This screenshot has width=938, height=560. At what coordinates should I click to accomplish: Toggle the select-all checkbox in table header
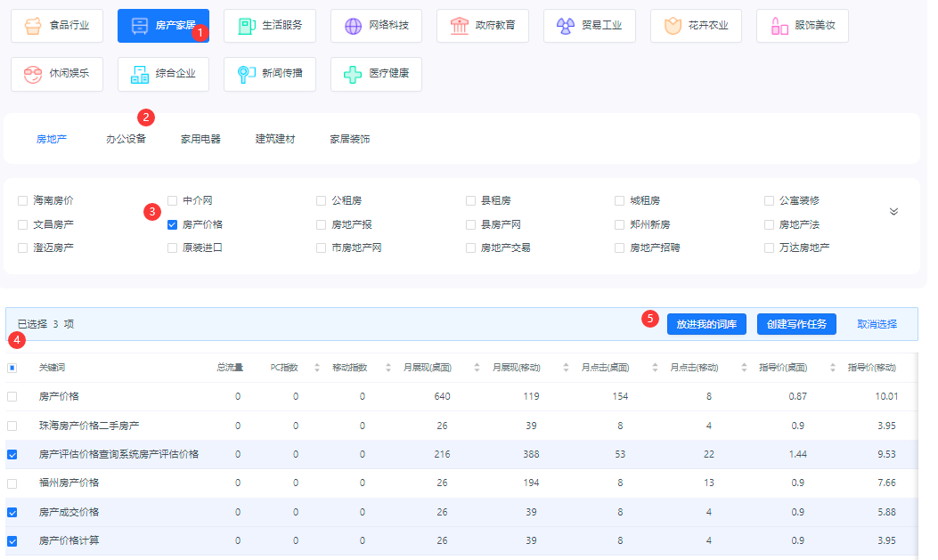click(x=12, y=368)
